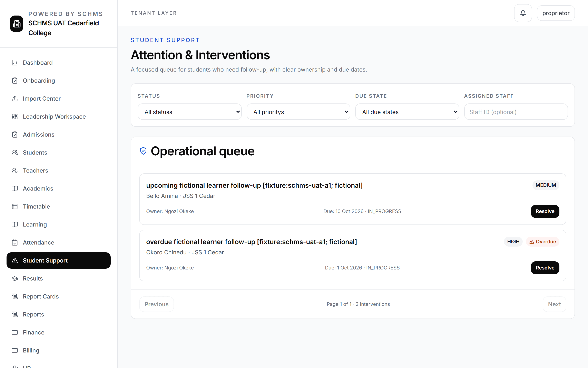This screenshot has height=368, width=588.
Task: Resolve Bello Amina's follow-up
Action: [x=545, y=211]
